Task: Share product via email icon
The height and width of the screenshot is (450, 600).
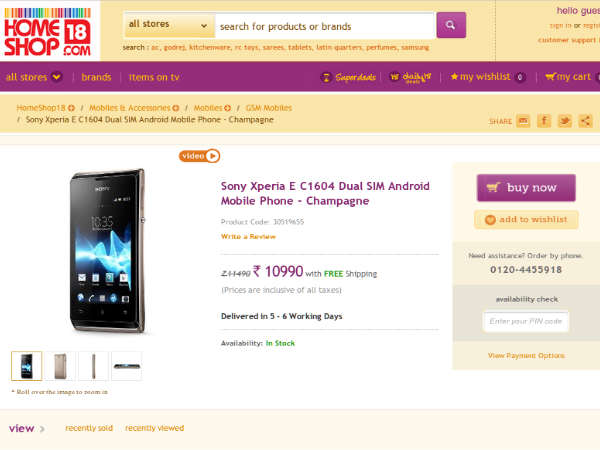Action: (523, 121)
